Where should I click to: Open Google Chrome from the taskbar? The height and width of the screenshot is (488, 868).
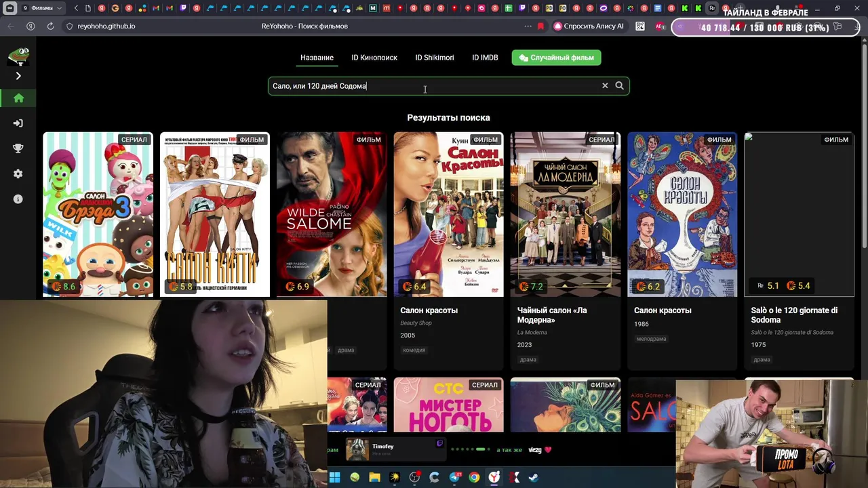[474, 477]
